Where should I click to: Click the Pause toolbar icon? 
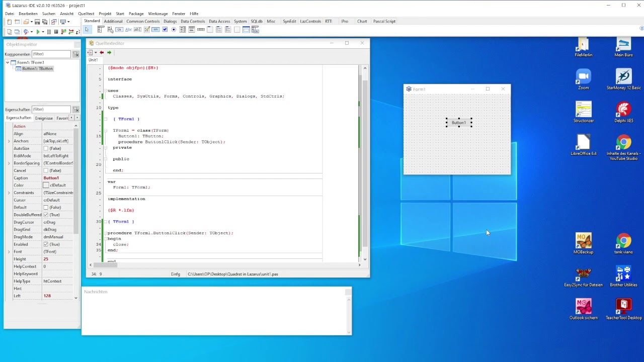(x=49, y=32)
